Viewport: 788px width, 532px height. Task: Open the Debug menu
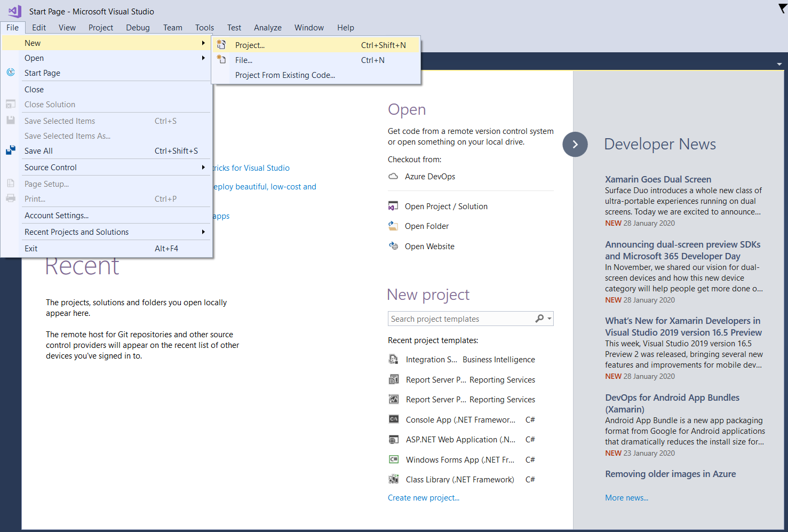coord(138,28)
